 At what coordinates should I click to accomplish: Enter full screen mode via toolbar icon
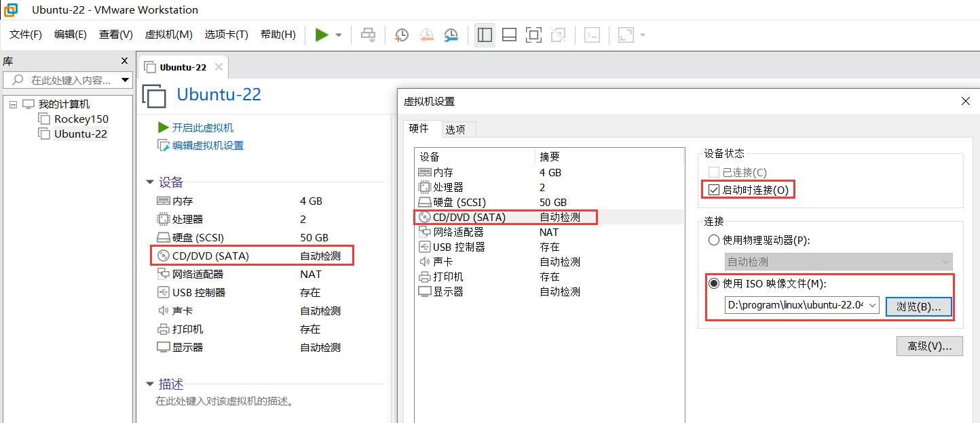coord(534,35)
